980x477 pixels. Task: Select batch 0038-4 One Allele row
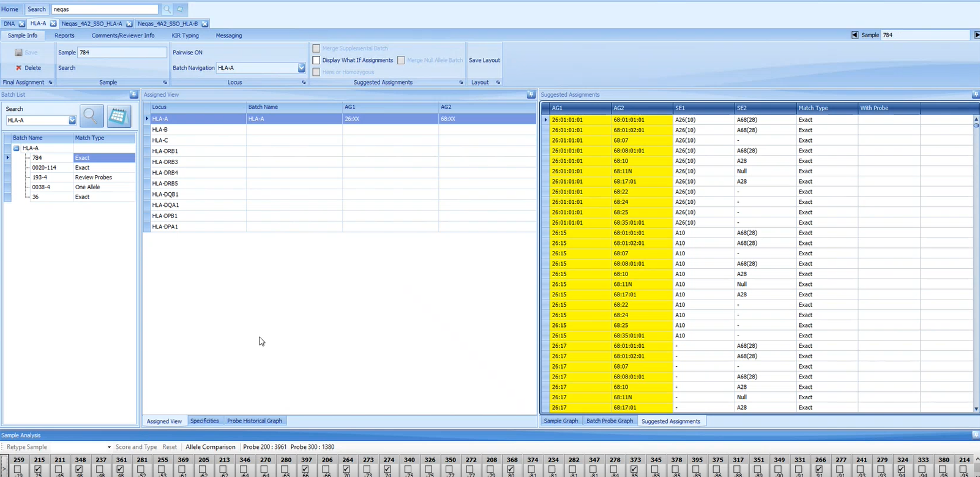[69, 187]
